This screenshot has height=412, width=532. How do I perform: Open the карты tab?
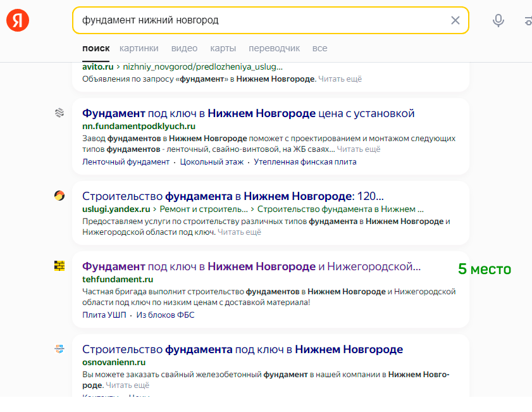[x=223, y=48]
